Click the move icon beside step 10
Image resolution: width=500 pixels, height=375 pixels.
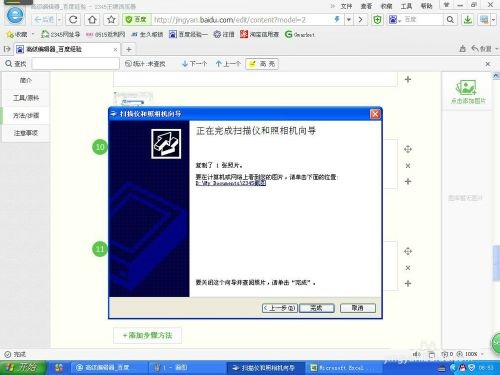(x=408, y=149)
